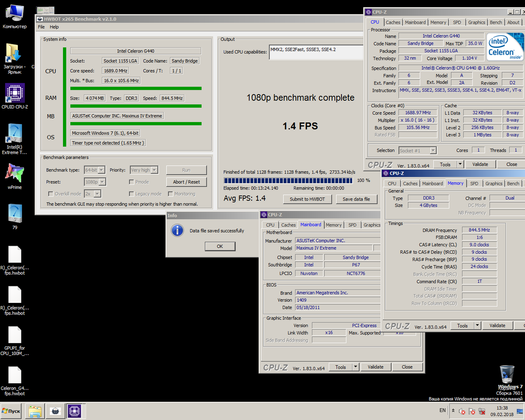Open Action Center flag tray icon
The height and width of the screenshot is (420, 525).
pyautogui.click(x=472, y=411)
